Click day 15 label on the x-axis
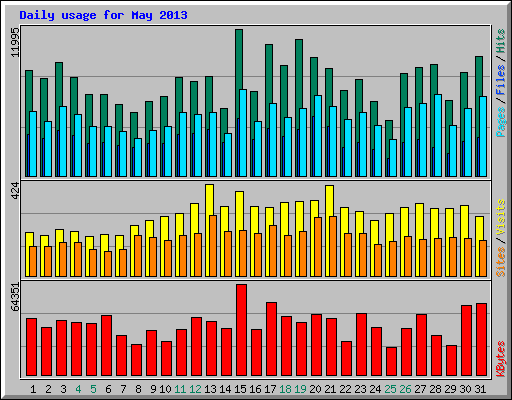This screenshot has width=512, height=400. click(240, 389)
